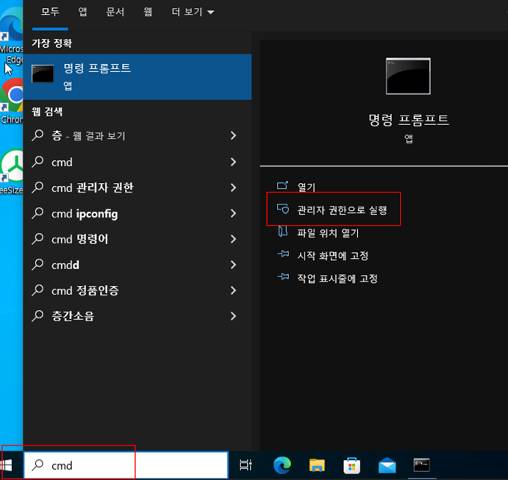Click the Windows Start button
508x480 pixels.
(7, 465)
